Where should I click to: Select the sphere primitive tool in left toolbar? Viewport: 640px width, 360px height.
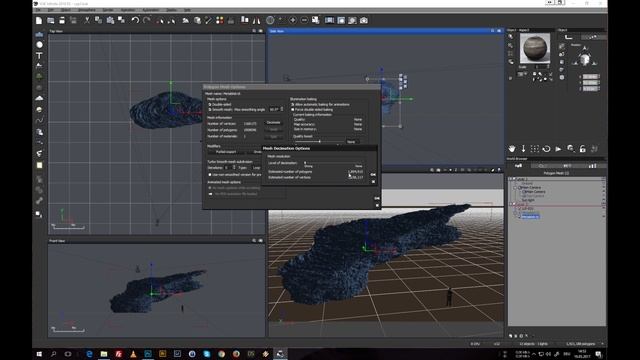(x=39, y=44)
